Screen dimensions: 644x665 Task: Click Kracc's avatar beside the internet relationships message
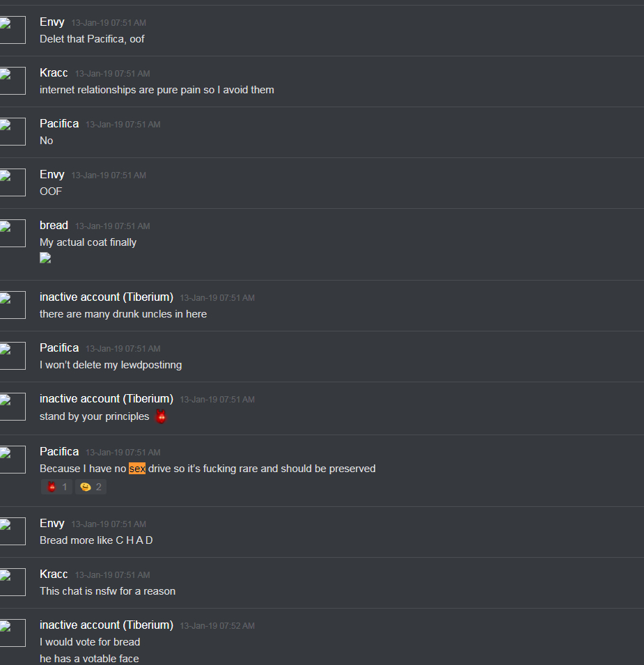pyautogui.click(x=13, y=81)
